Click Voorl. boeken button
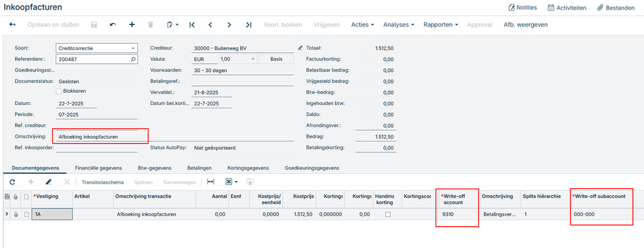644x248 pixels. [x=283, y=24]
